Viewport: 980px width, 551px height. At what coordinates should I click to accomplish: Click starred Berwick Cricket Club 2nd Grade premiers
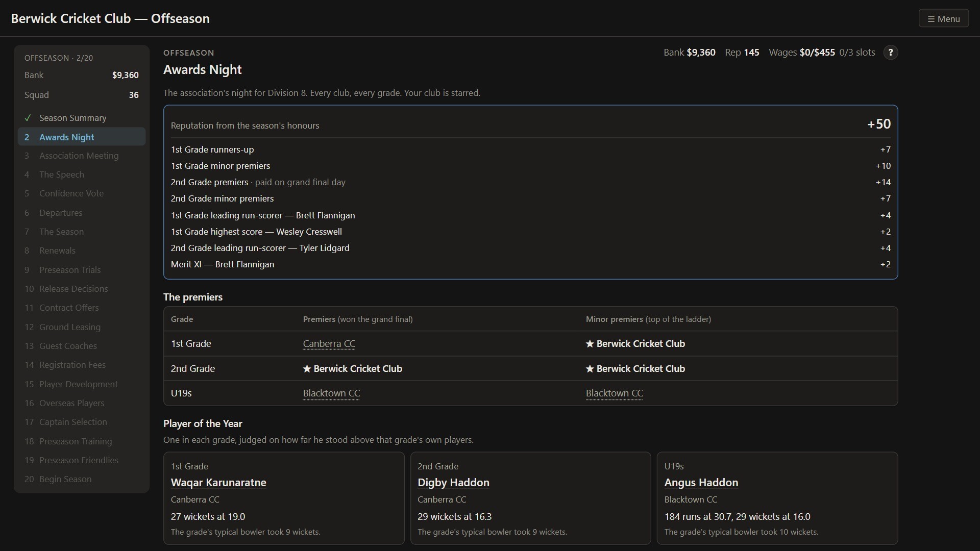[353, 368]
